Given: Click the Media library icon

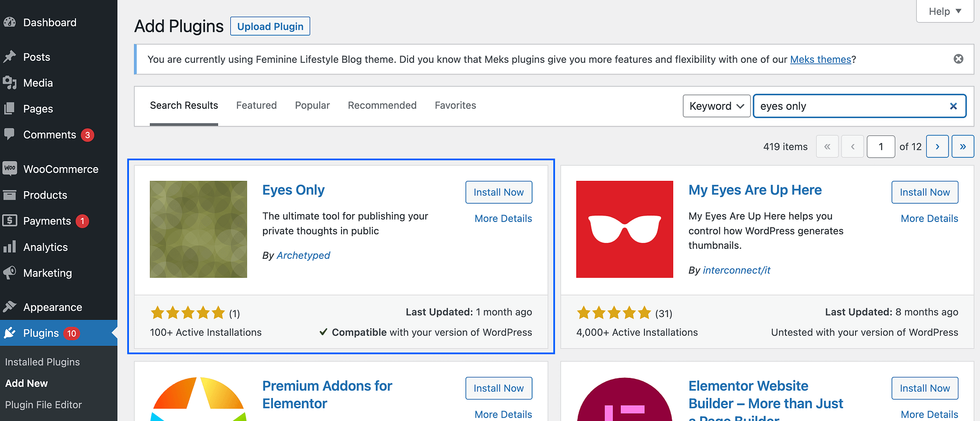Looking at the screenshot, I should pyautogui.click(x=10, y=83).
